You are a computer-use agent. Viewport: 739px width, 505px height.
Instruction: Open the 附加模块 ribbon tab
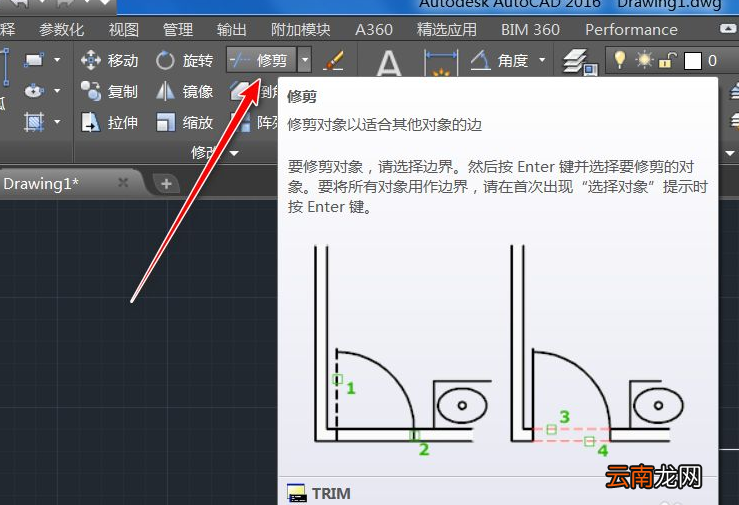[x=301, y=30]
